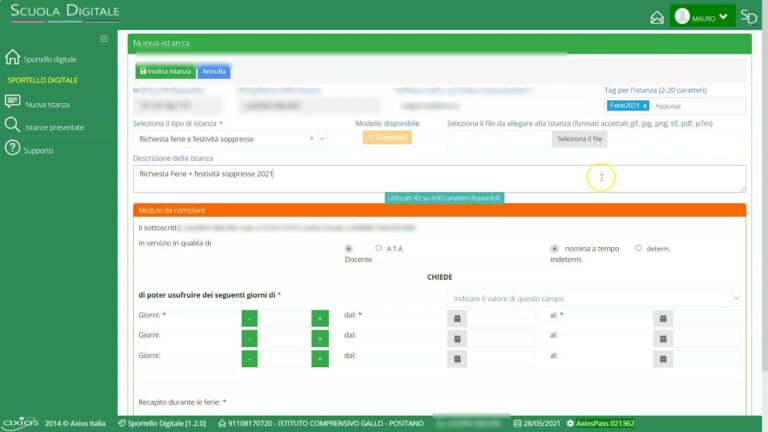Image resolution: width=768 pixels, height=432 pixels.
Task: Clear the selected tipo di istanza
Action: (312, 139)
